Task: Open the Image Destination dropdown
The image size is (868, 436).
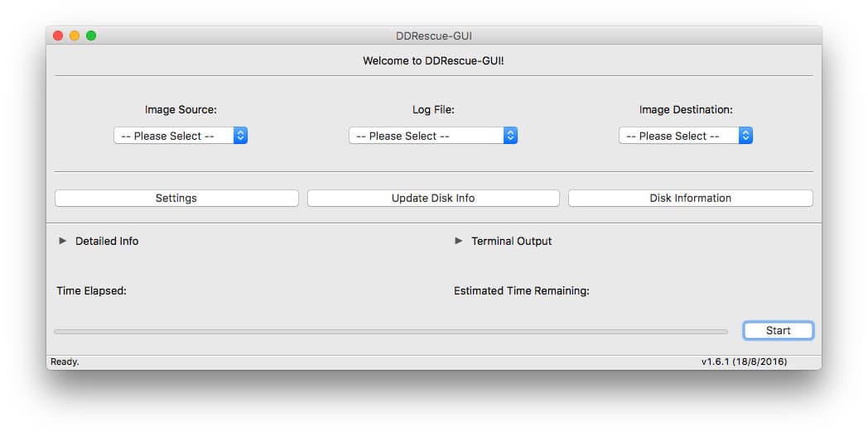Action: 685,136
